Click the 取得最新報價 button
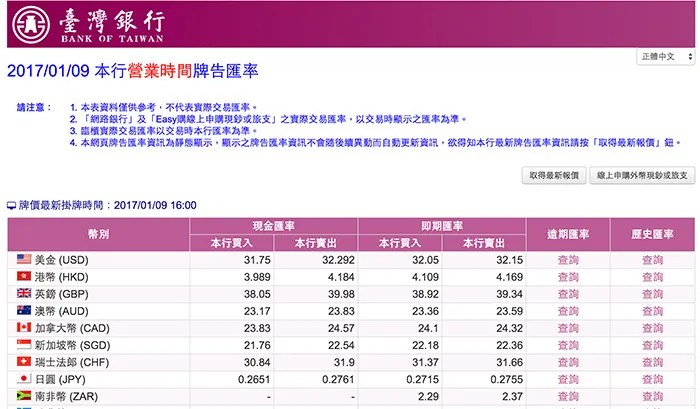The image size is (700, 409). click(554, 175)
